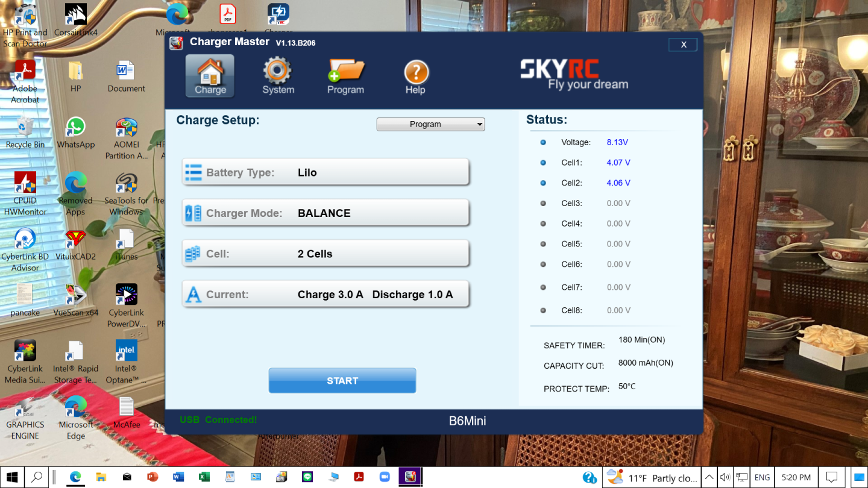The width and height of the screenshot is (868, 488).
Task: Open the CyberLink PowerDVD shortcut
Action: (126, 306)
